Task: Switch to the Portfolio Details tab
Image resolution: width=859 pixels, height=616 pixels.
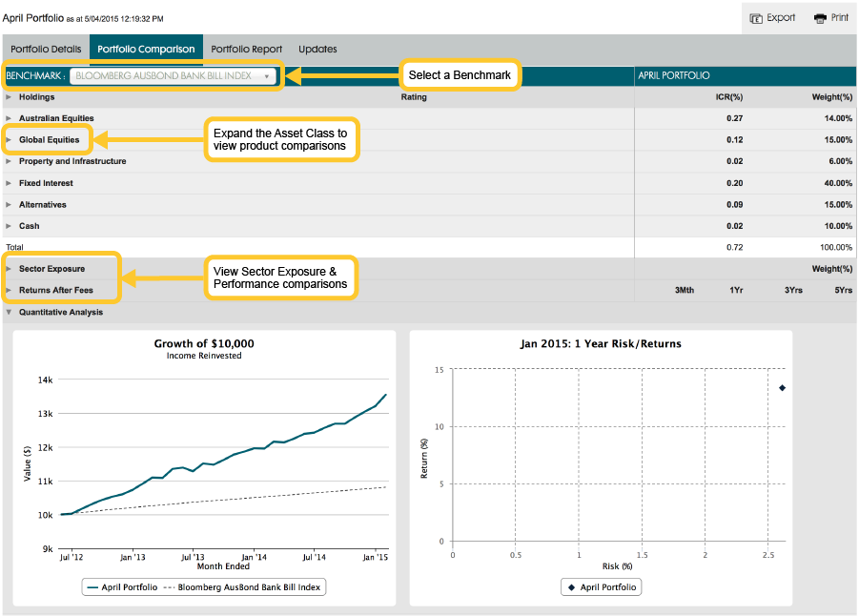Action: click(x=46, y=49)
